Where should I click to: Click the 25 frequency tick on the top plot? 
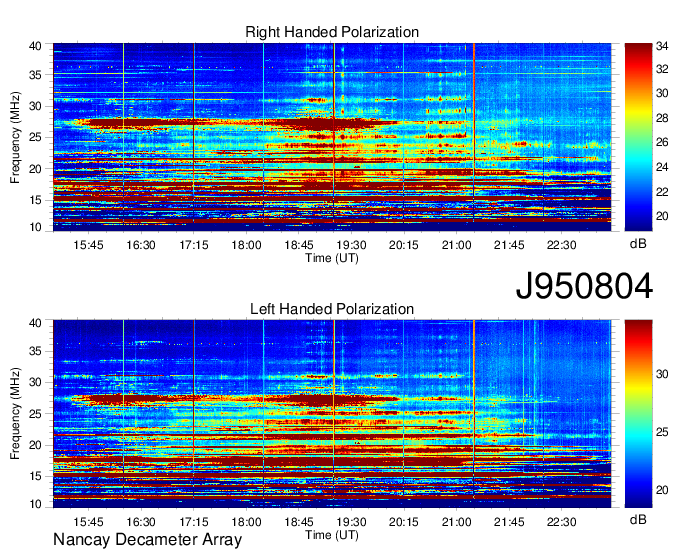pyautogui.click(x=36, y=137)
